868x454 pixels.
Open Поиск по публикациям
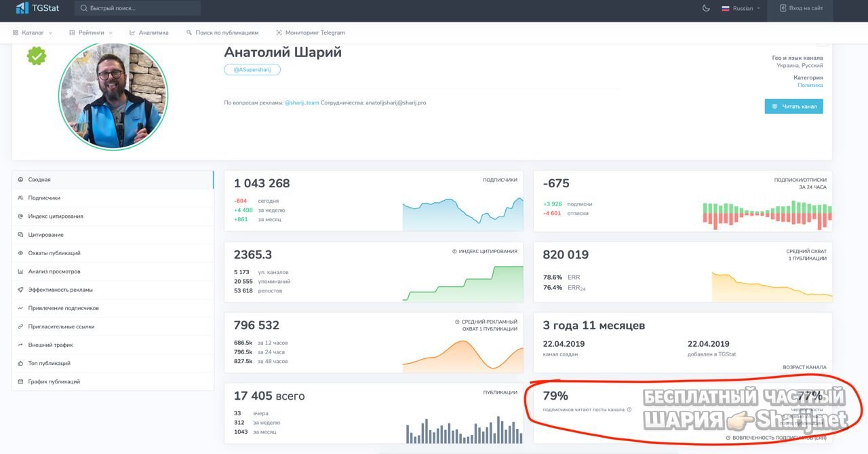point(222,33)
